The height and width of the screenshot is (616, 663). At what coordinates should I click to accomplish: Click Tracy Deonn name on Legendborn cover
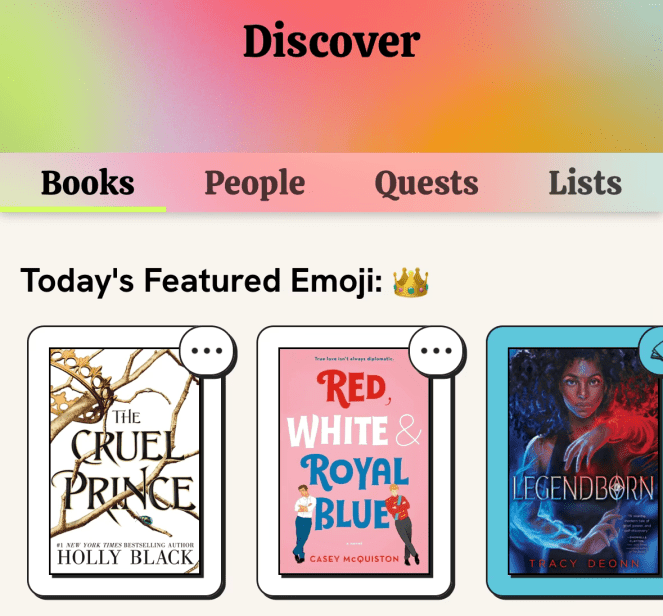point(585,564)
